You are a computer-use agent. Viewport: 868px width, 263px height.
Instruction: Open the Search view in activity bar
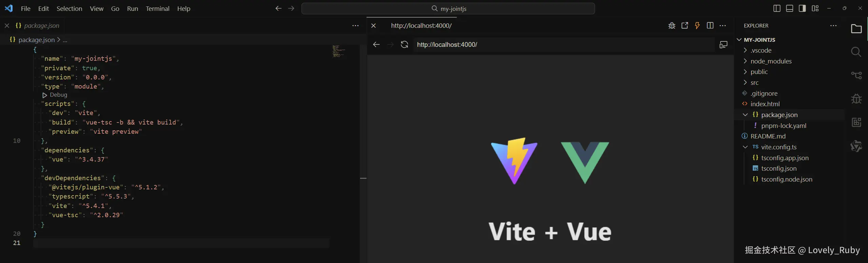pos(856,52)
